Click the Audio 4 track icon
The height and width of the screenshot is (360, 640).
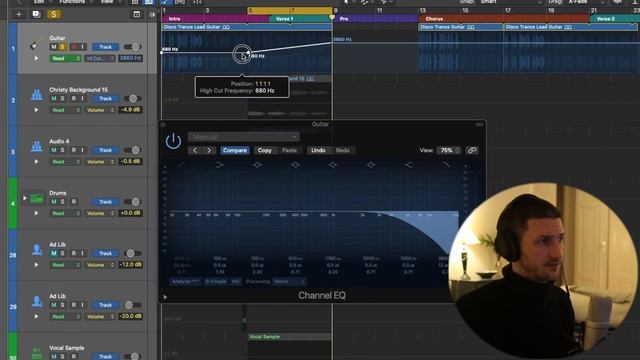[37, 146]
